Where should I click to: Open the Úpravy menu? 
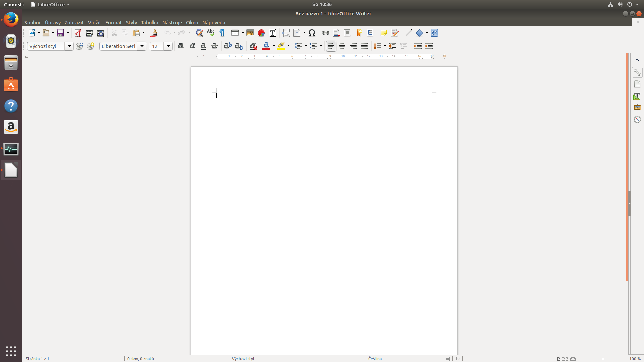[53, 23]
